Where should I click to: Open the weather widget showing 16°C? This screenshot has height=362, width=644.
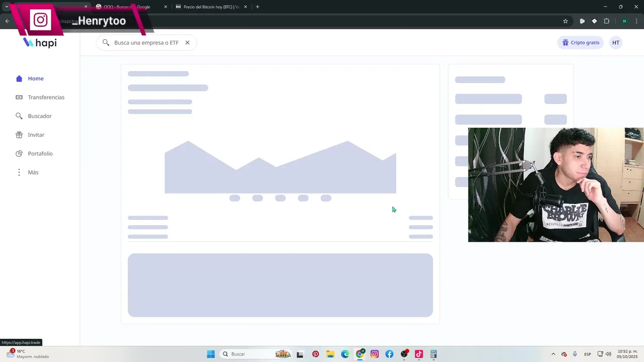click(28, 354)
